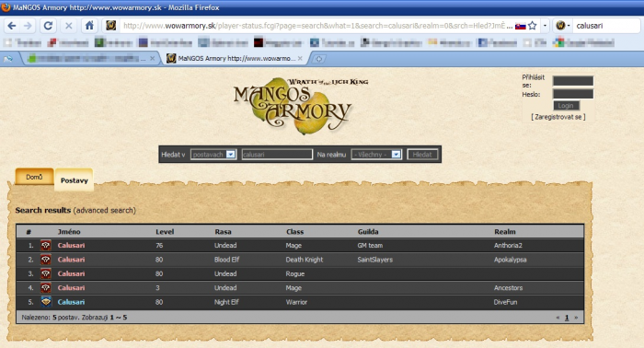This screenshot has height=348, width=644.
Task: Click the Horde icon beside Blood Elf Calusari
Action: tap(46, 260)
